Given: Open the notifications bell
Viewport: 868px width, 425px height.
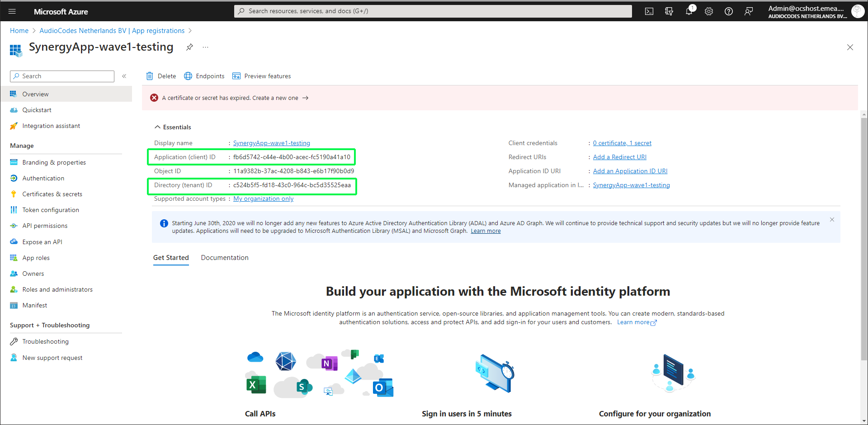Looking at the screenshot, I should tap(689, 11).
